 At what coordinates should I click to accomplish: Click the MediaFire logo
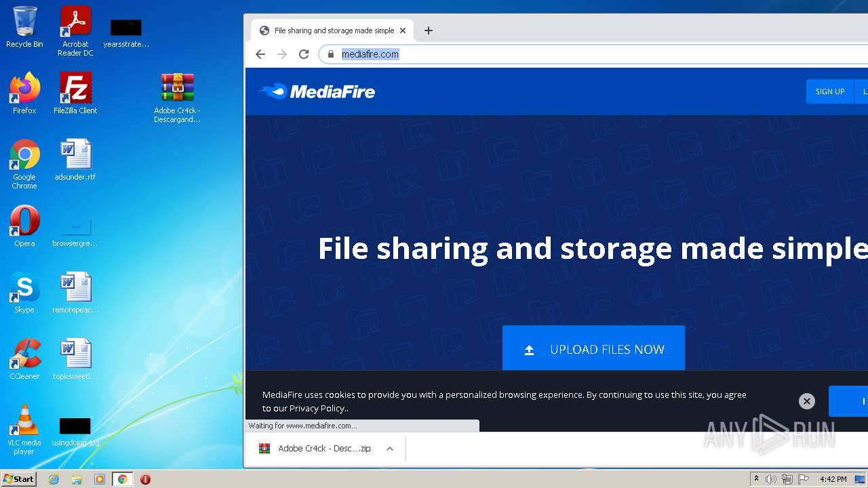click(x=317, y=91)
